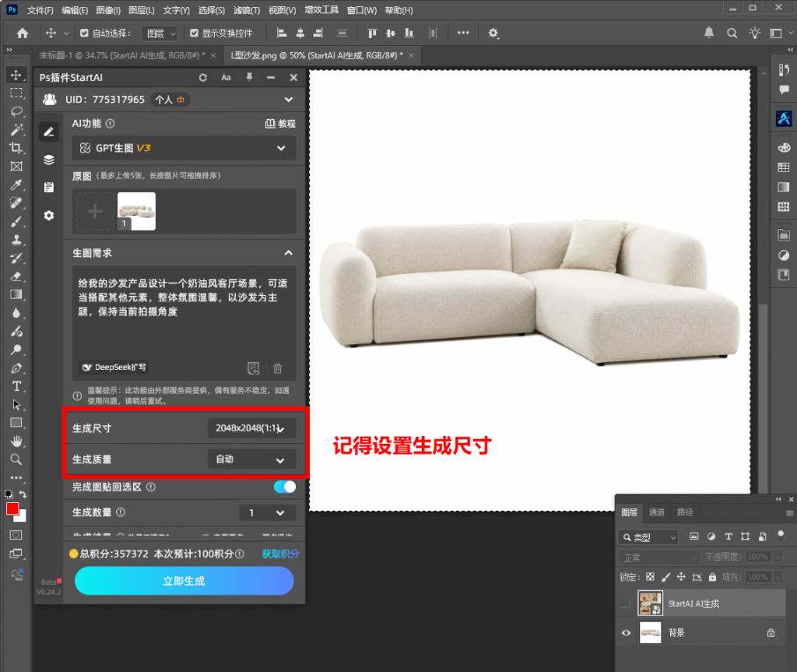797x672 pixels.
Task: Open the 文件(F) menu
Action: point(40,10)
